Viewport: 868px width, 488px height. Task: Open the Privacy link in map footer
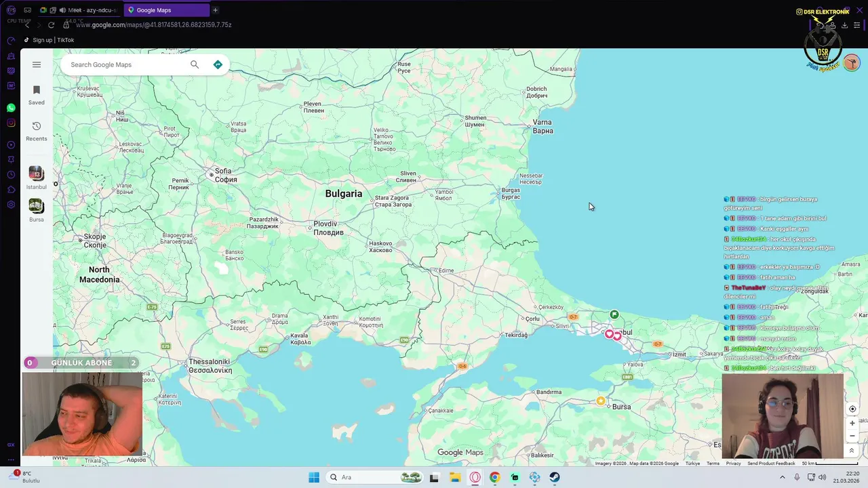click(733, 464)
